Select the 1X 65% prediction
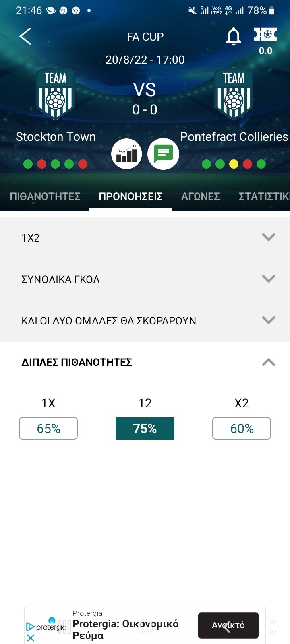The height and width of the screenshot is (644, 290). (x=48, y=428)
